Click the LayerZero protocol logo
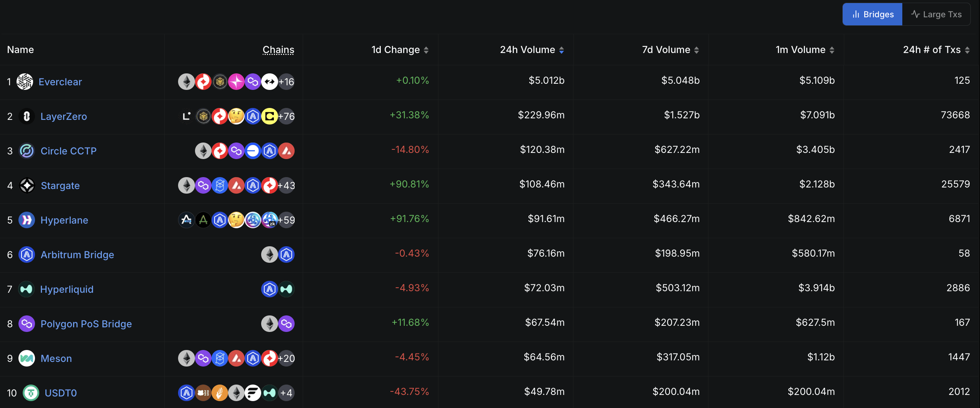Viewport: 980px width, 408px height. click(27, 116)
